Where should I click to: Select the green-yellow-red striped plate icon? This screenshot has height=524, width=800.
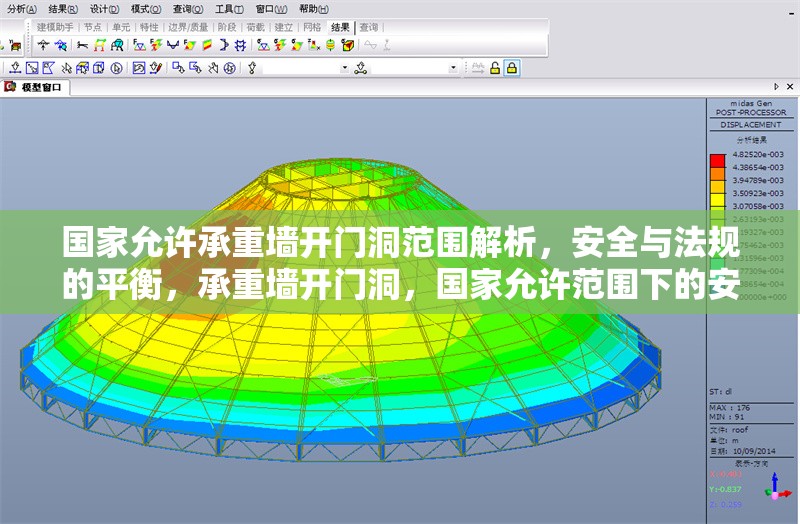[x=207, y=45]
